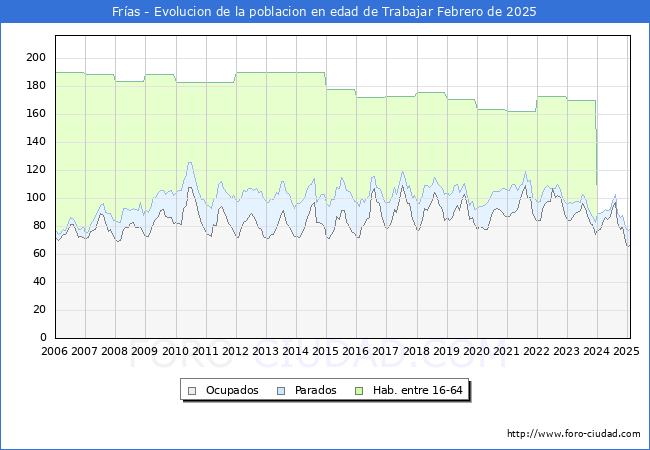
Task: Select the Ocupados legend label
Action: [232, 390]
